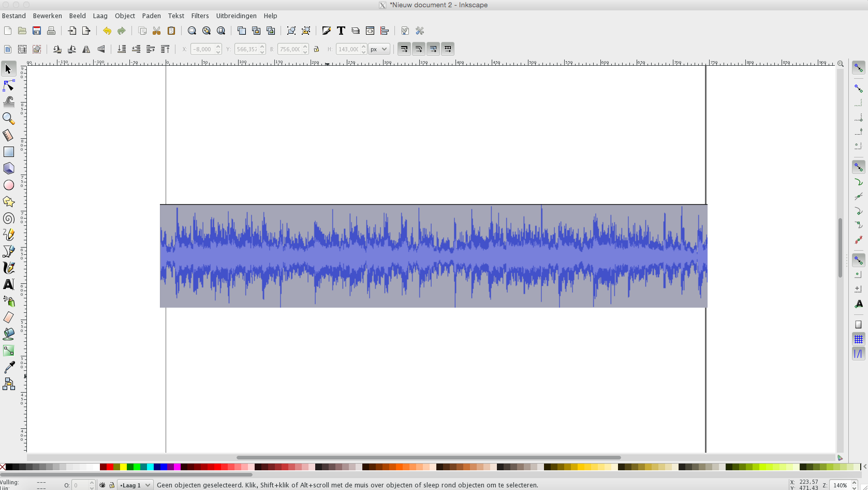This screenshot has height=490, width=868.
Task: Select the Tweak tool
Action: coord(8,102)
